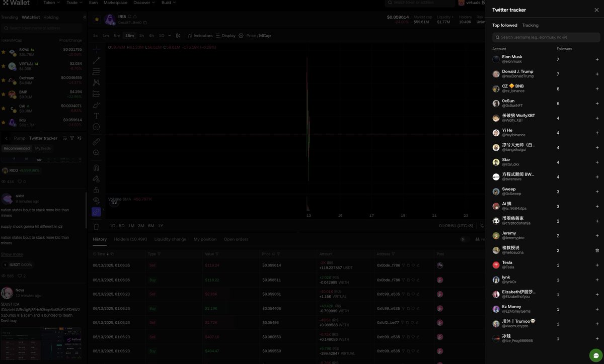The height and width of the screenshot is (364, 604).
Task: Click the @xiaomucrypto handle
Action: 515,326
